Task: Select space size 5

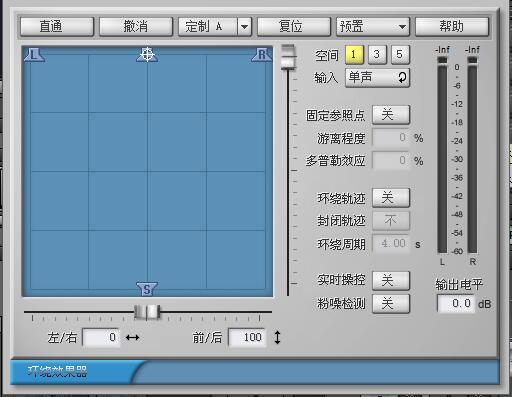Action: (400, 54)
